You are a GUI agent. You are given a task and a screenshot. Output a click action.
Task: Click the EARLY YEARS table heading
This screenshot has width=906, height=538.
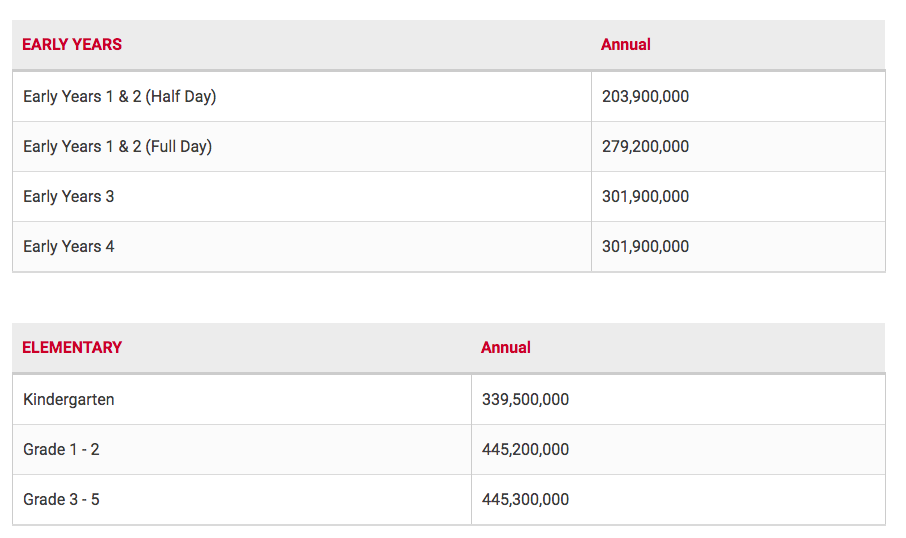(x=72, y=45)
